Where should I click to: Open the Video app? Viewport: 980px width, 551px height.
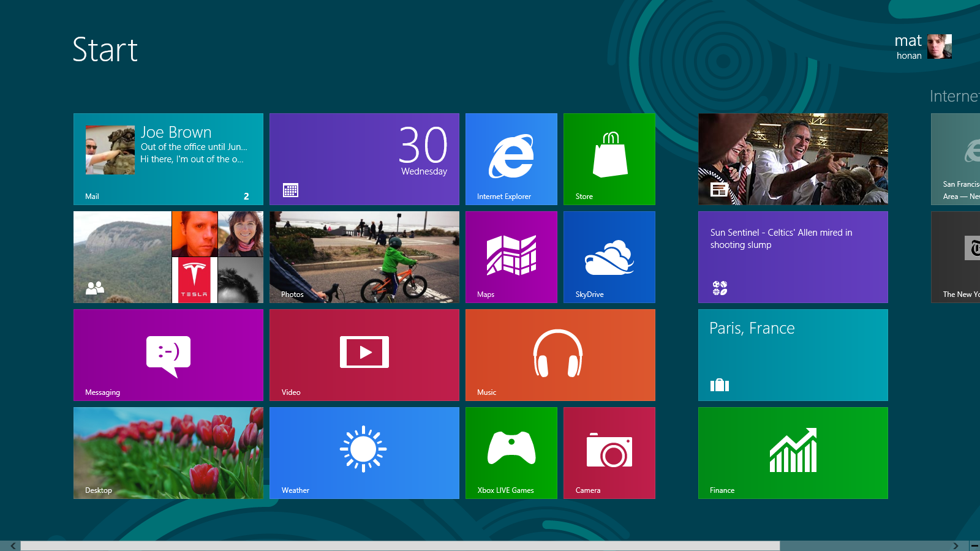pos(364,355)
